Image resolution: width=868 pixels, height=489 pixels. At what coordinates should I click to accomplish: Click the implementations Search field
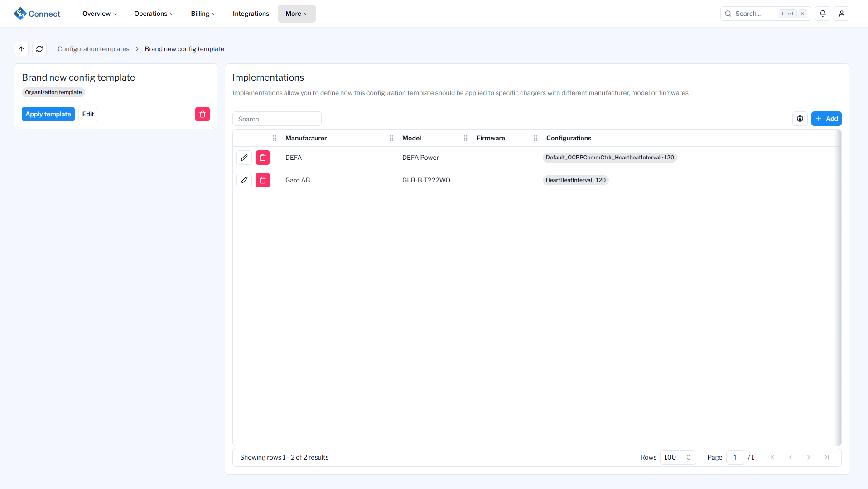(277, 118)
